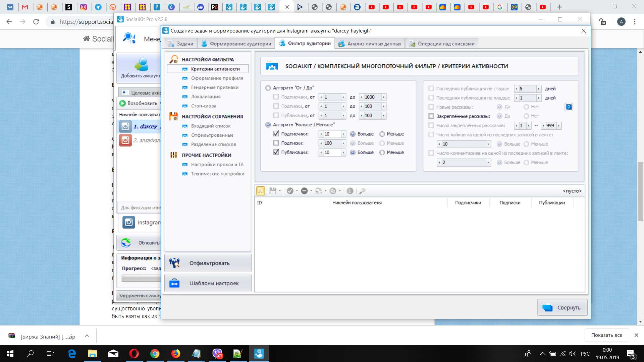The width and height of the screenshot is (644, 362).
Task: Open dropdown arrow next to copy icon
Action: pyautogui.click(x=340, y=191)
